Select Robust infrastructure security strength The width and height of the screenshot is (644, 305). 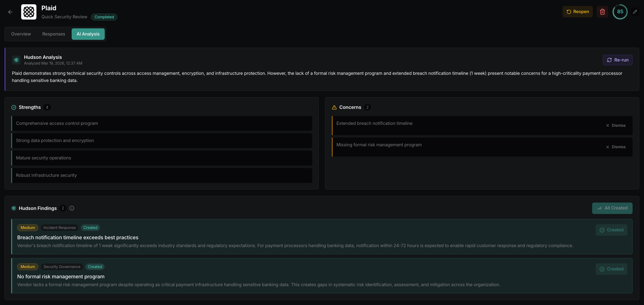162,175
